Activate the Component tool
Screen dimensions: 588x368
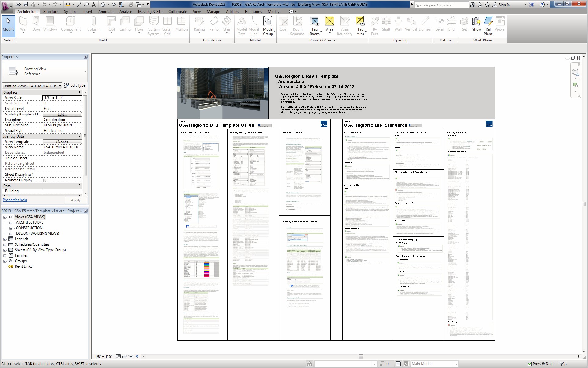tap(71, 24)
